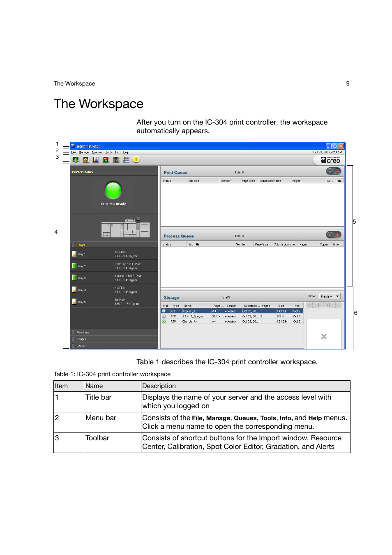Open the Manage menu
The height and width of the screenshot is (555, 392).
84,152
